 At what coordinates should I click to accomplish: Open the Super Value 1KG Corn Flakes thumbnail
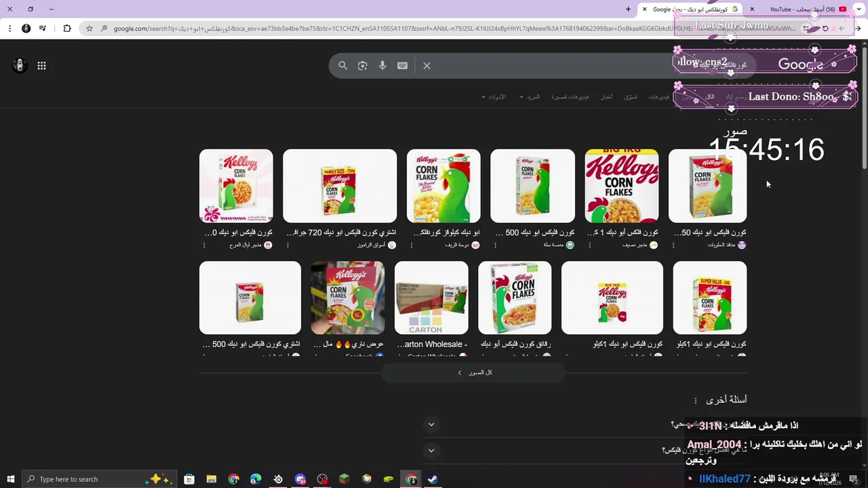[710, 298]
